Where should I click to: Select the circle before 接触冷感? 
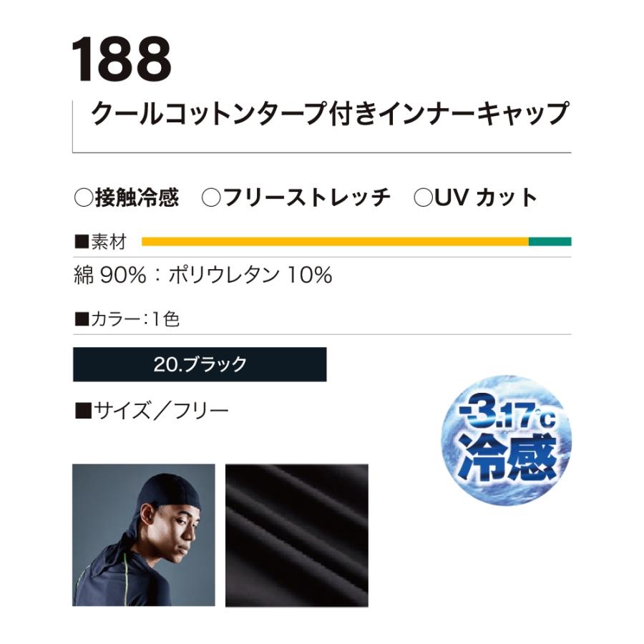coord(83,198)
